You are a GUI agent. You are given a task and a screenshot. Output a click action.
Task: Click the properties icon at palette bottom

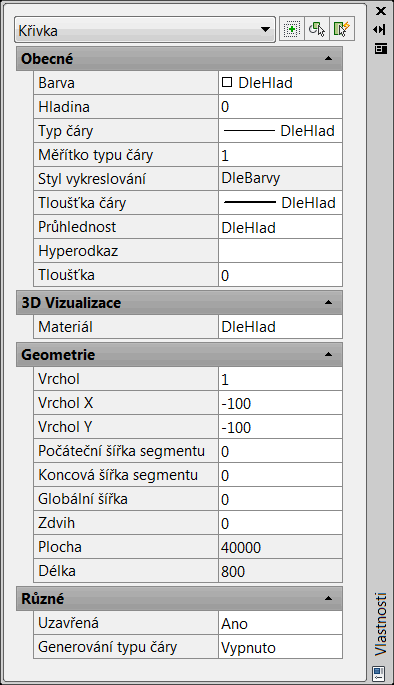[379, 672]
